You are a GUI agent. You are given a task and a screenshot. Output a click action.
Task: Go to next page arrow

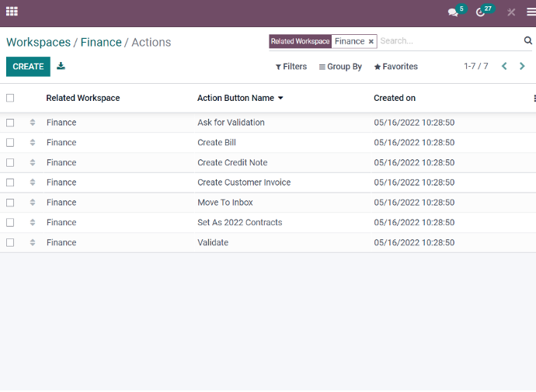pyautogui.click(x=522, y=66)
